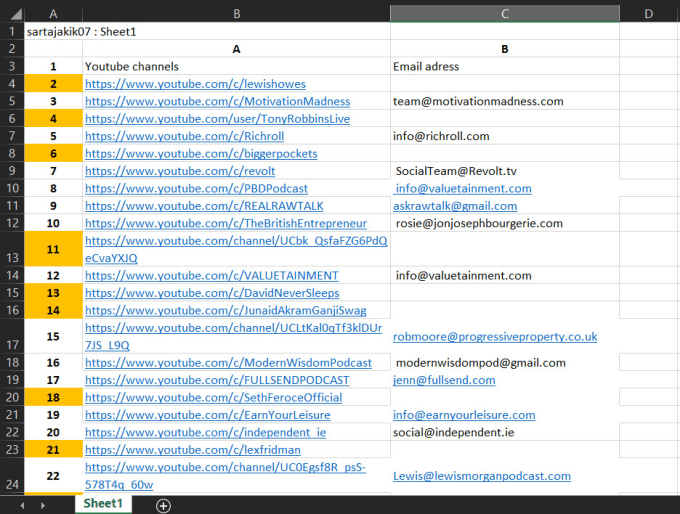This screenshot has height=514, width=680.
Task: Open the biggerpockets YouTube link
Action: 201,154
